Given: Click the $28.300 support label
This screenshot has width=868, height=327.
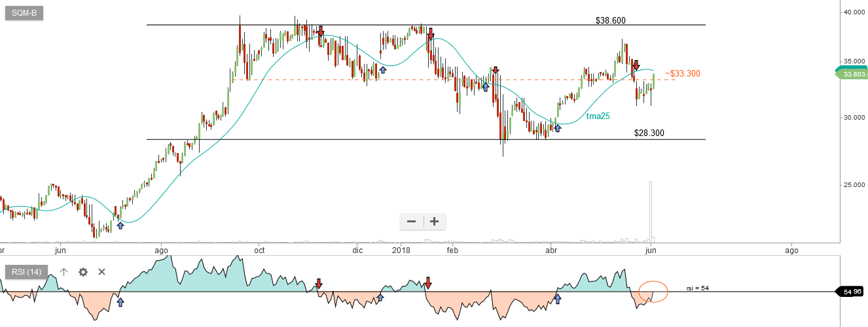Looking at the screenshot, I should pos(649,133).
